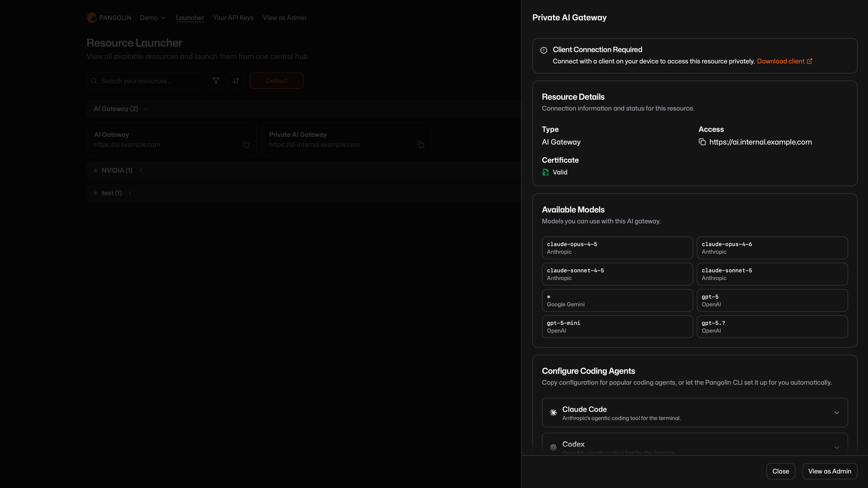Click the search magnifier icon
Viewport: 868px width, 488px height.
tap(94, 81)
